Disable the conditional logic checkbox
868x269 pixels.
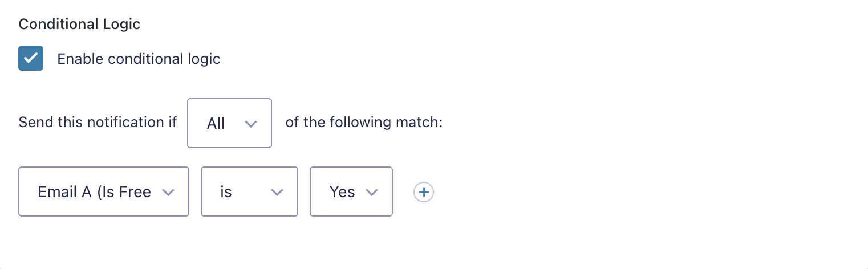[31, 58]
